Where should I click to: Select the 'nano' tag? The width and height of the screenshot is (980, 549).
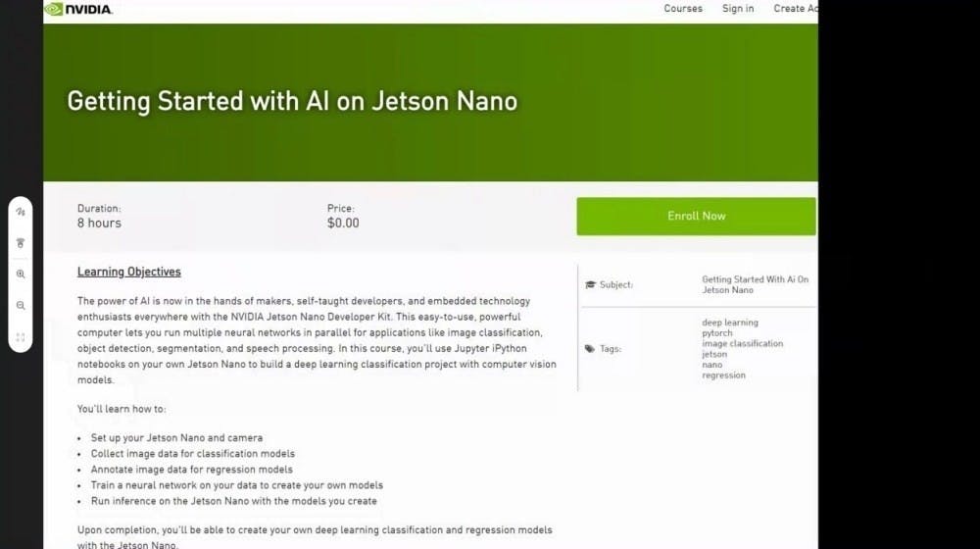(x=712, y=365)
